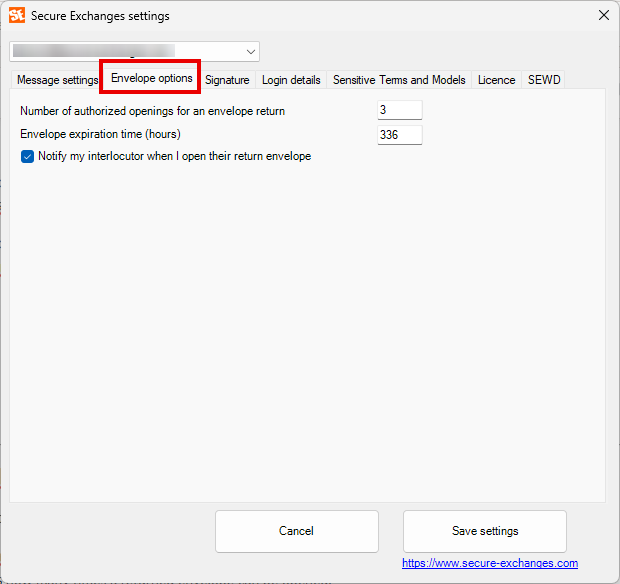Open the SEWD tab
Image resolution: width=620 pixels, height=584 pixels.
[544, 80]
